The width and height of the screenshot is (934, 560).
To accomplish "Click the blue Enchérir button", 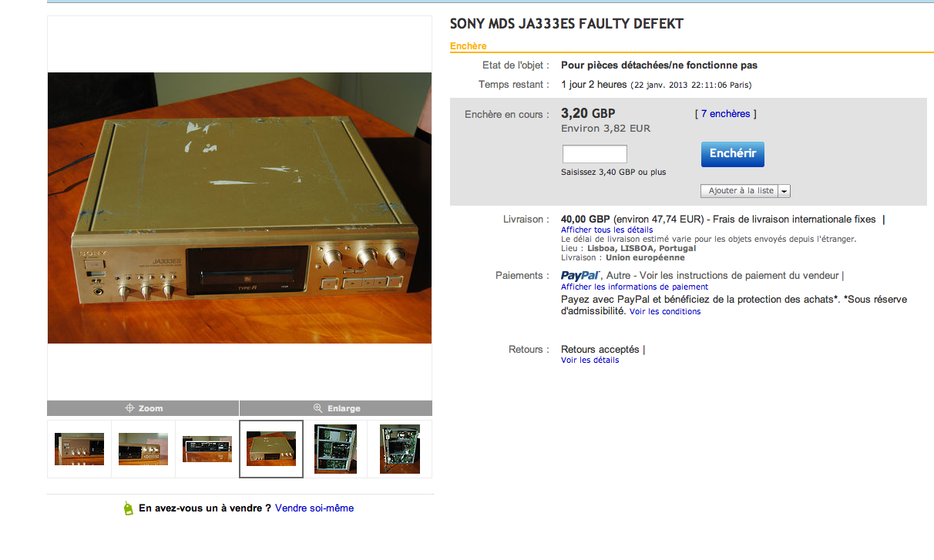I will click(x=733, y=154).
